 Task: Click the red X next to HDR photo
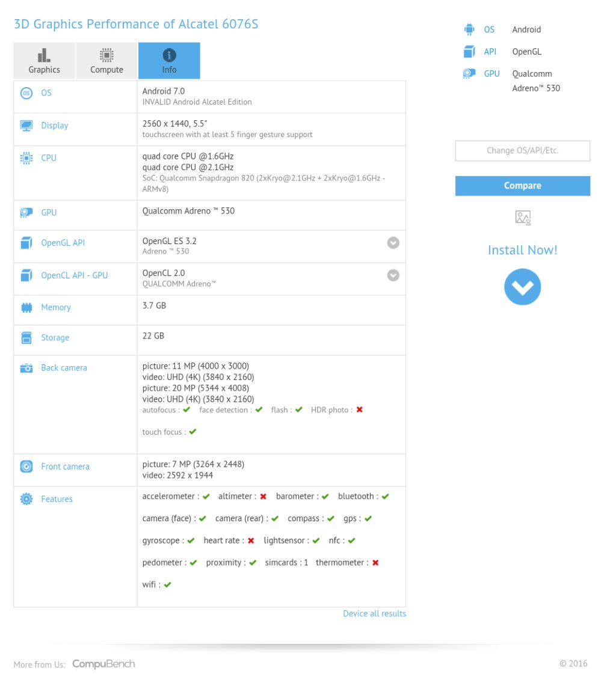click(360, 409)
